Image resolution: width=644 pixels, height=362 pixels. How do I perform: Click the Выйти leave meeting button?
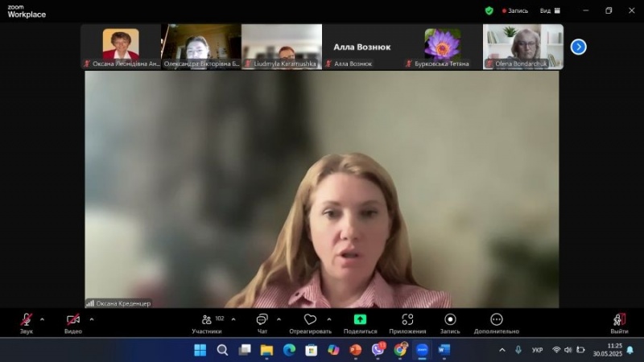coord(619,320)
